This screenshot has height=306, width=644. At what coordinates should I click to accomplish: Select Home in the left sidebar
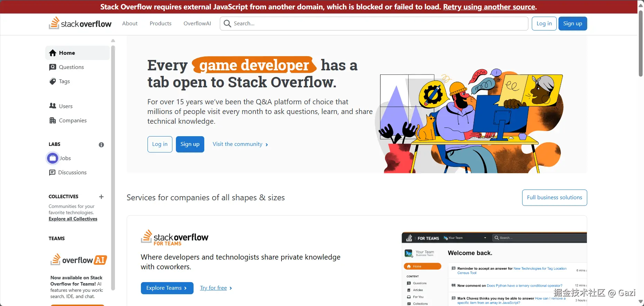(78, 53)
